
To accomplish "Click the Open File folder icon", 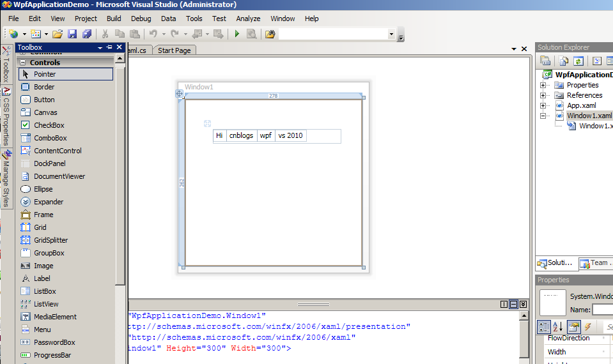I will point(58,34).
